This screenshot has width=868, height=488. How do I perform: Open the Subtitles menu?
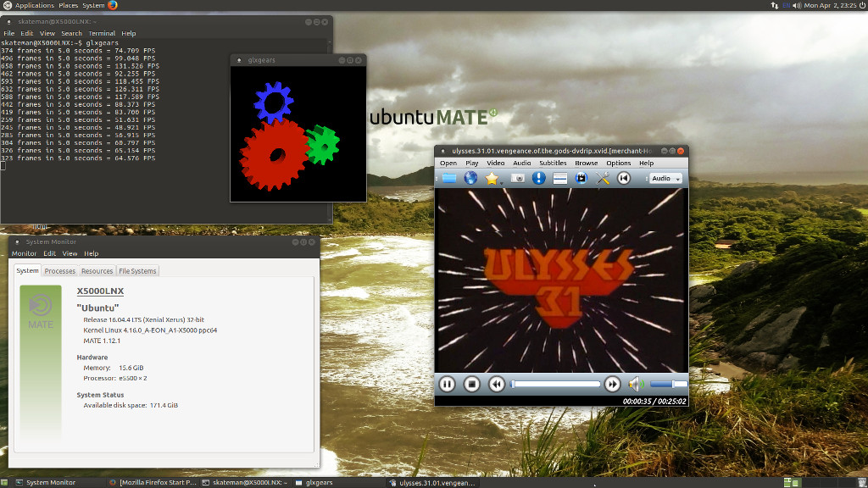click(553, 164)
